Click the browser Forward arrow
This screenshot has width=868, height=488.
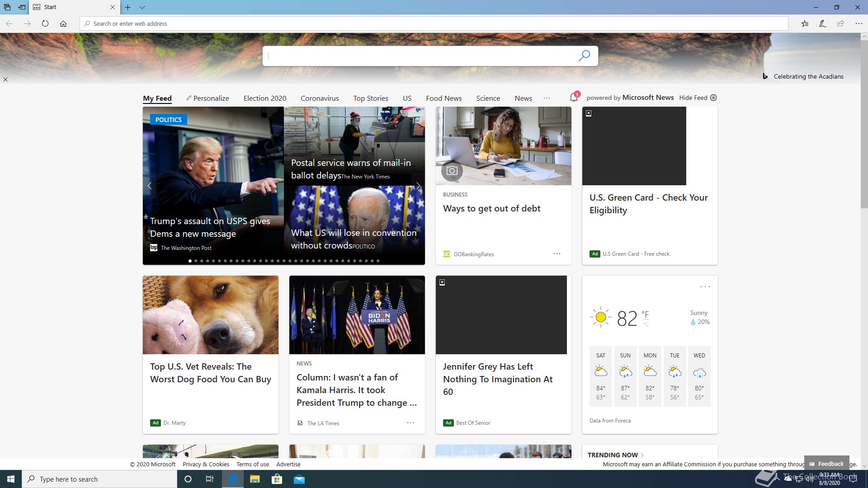coord(27,23)
